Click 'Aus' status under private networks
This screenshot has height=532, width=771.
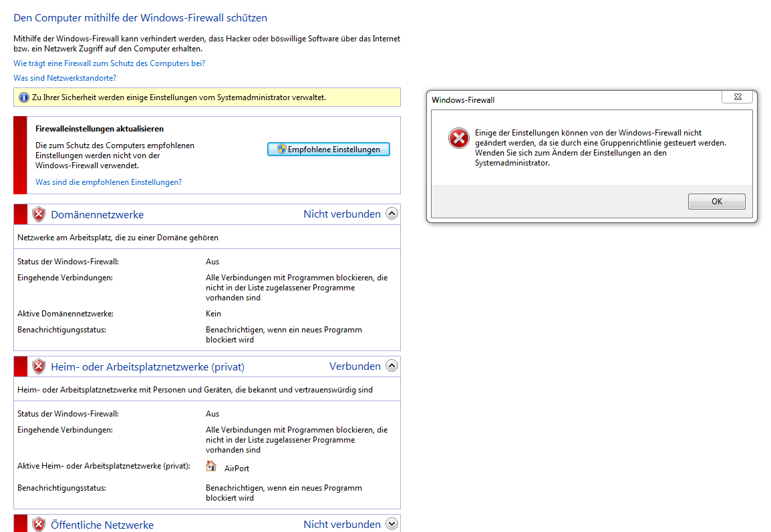click(x=212, y=414)
